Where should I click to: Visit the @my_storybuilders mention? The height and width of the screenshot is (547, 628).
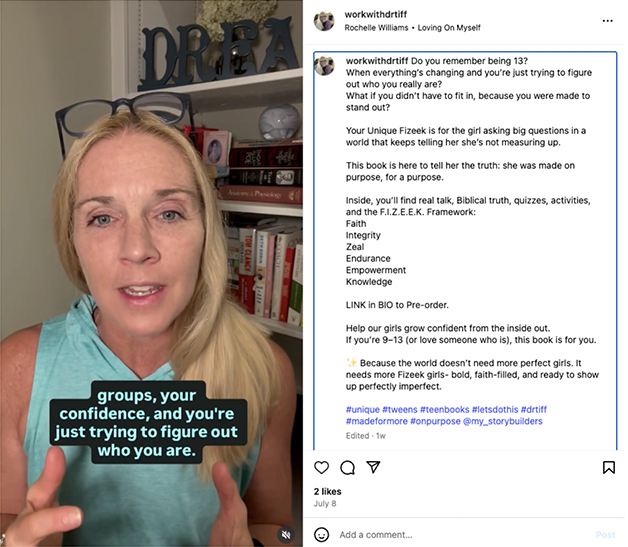503,421
